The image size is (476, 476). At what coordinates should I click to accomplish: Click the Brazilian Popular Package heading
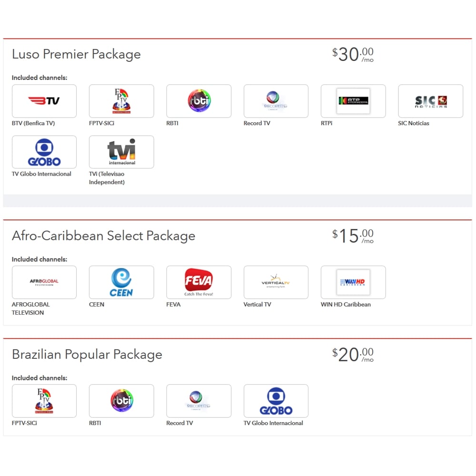pyautogui.click(x=87, y=355)
